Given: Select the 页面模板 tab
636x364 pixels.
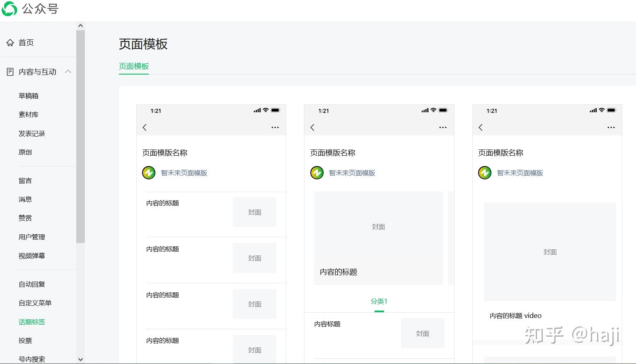Looking at the screenshot, I should [134, 66].
